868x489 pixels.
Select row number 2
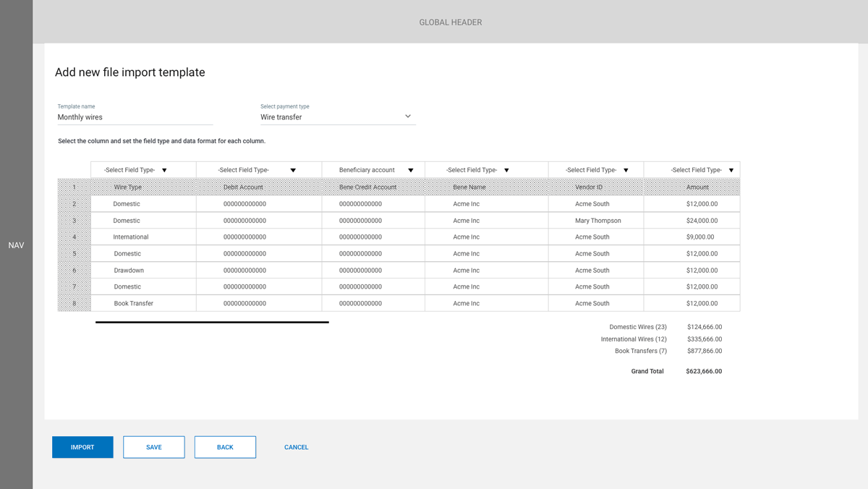pyautogui.click(x=74, y=204)
